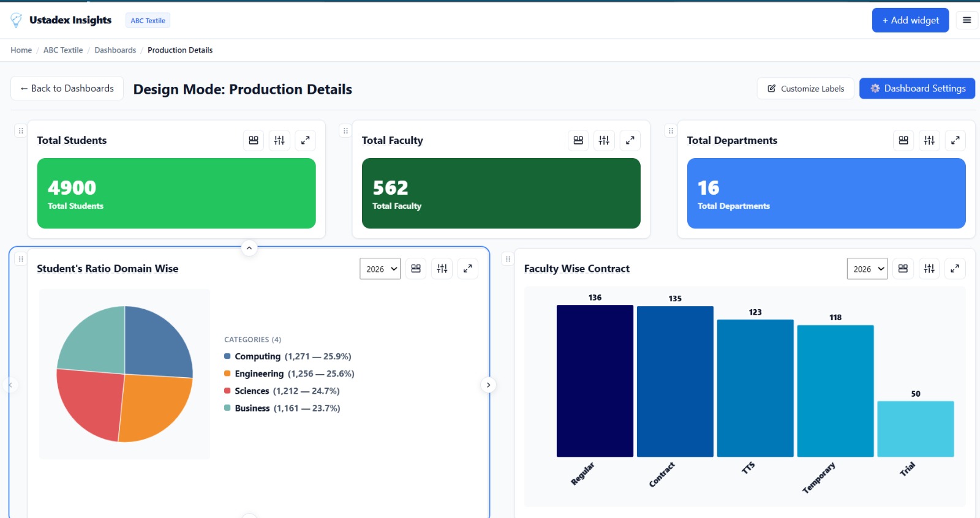Grab the drag handle of Total Departments widget
This screenshot has width=980, height=518.
tap(671, 130)
